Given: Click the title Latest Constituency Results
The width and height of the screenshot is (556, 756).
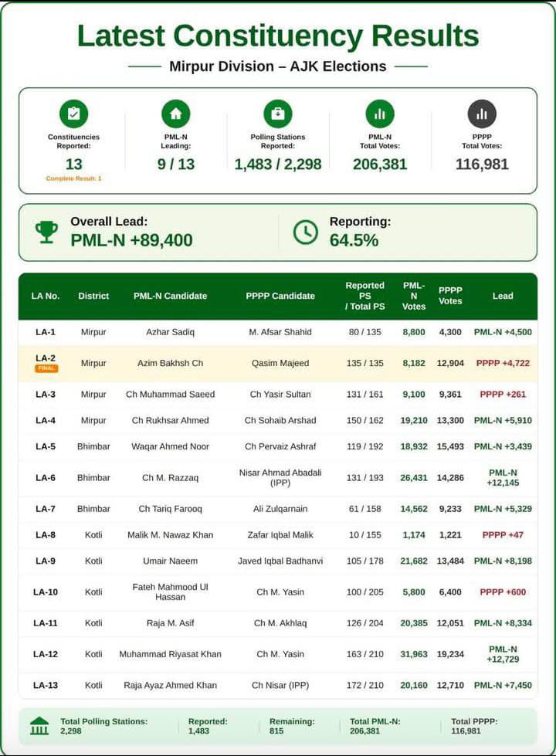Looking at the screenshot, I should [278, 36].
